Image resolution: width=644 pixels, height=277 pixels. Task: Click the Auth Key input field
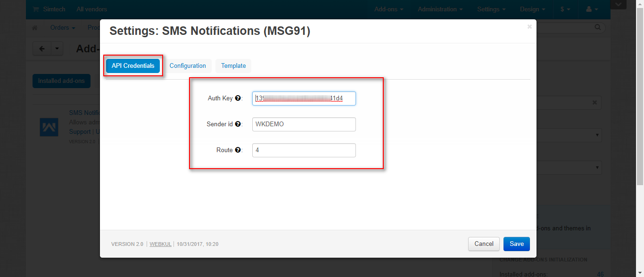pyautogui.click(x=304, y=98)
